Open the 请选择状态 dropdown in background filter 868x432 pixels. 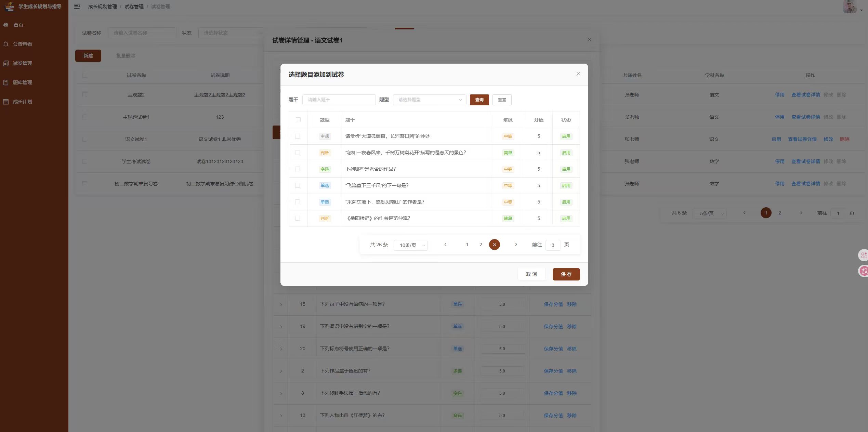231,33
